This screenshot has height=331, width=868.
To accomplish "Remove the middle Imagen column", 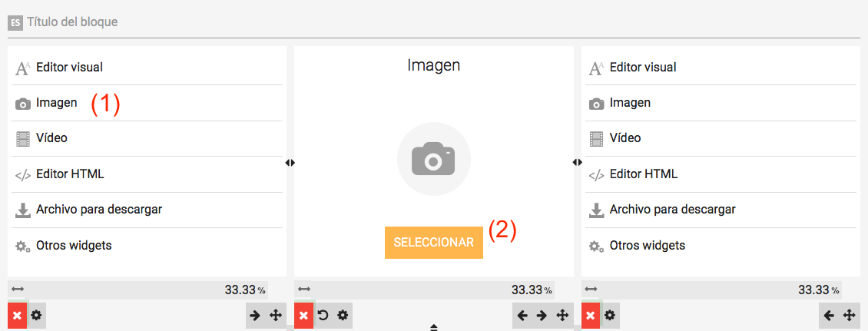I will click(x=303, y=316).
